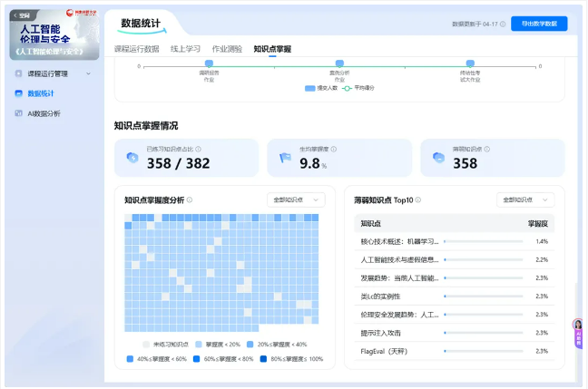588x389 pixels.
Task: Click the FlagEval（天秤） row
Action: (x=454, y=351)
